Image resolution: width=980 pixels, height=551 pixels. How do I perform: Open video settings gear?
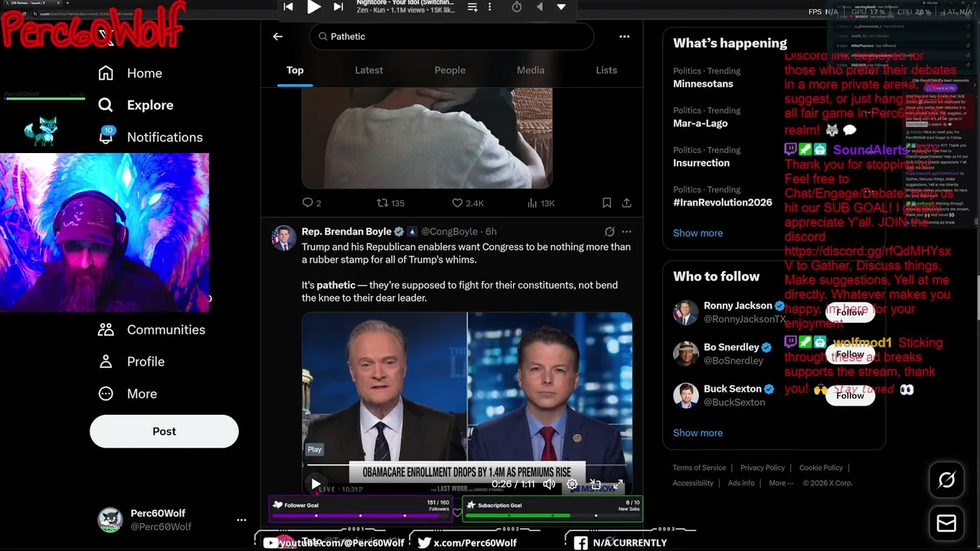pyautogui.click(x=572, y=484)
